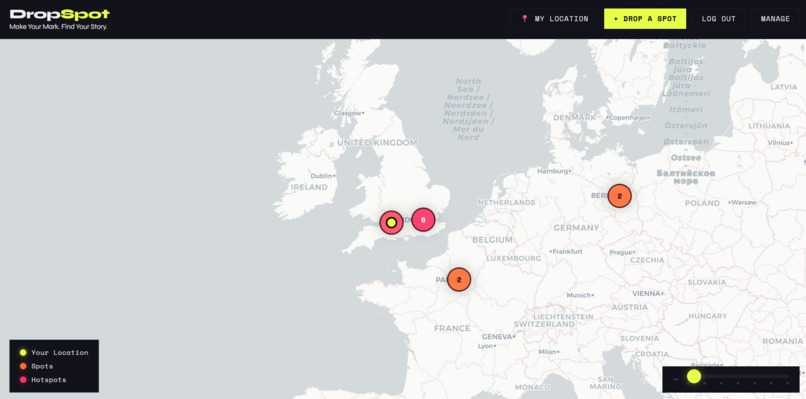806x399 pixels.
Task: Click the HUNGARY country label
Action: 708,316
